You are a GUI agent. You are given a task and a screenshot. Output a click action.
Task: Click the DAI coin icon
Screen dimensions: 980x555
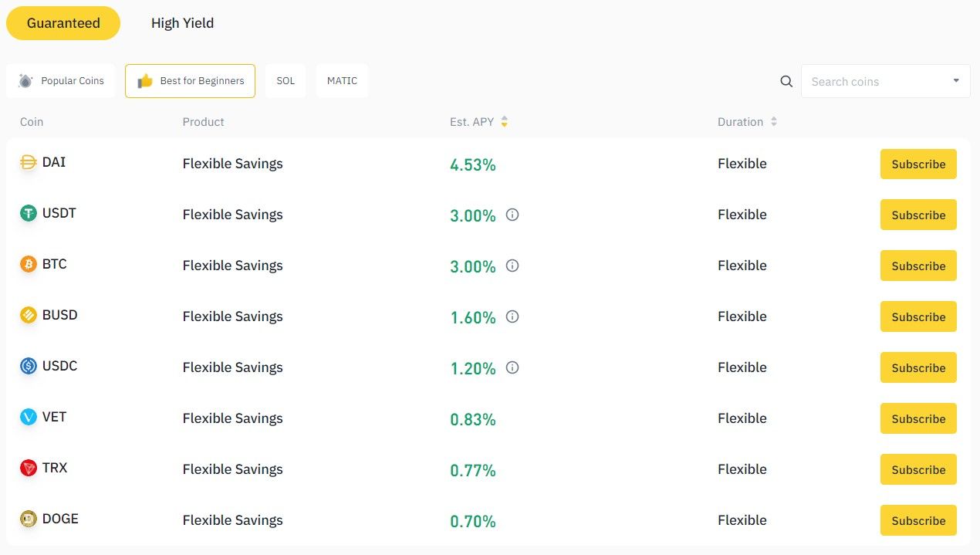29,162
